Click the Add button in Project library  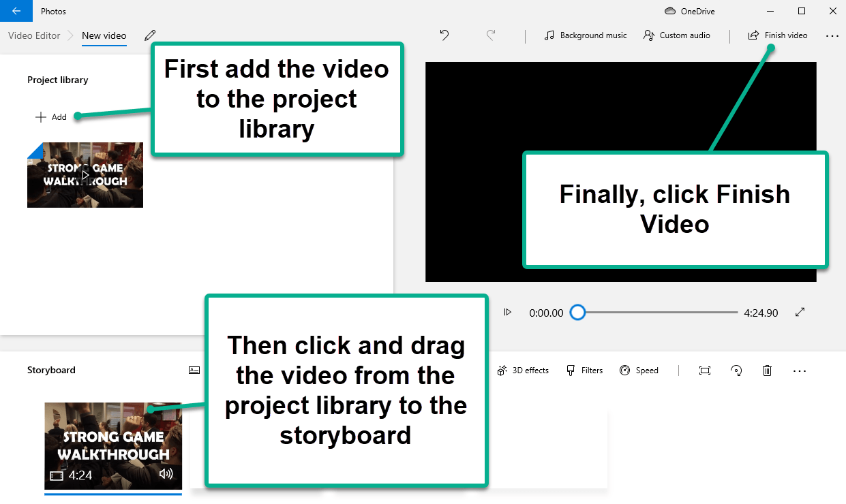[x=50, y=116]
